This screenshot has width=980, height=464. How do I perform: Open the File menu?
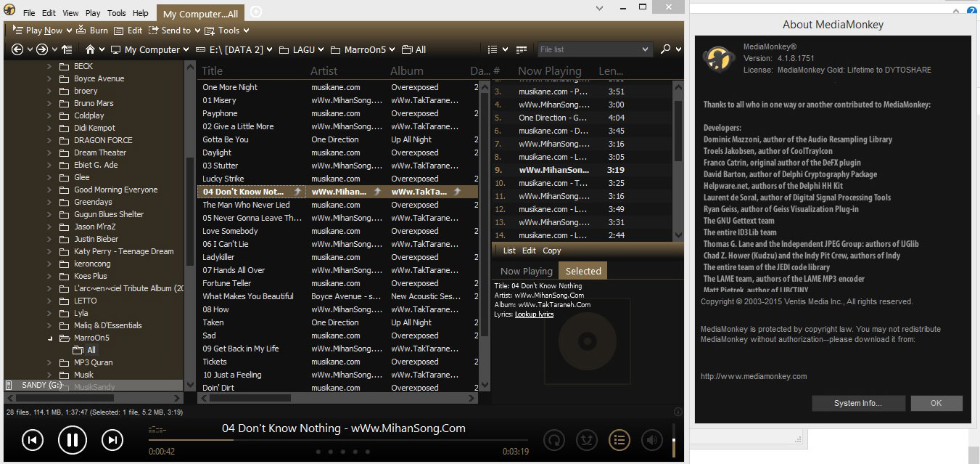pos(29,13)
